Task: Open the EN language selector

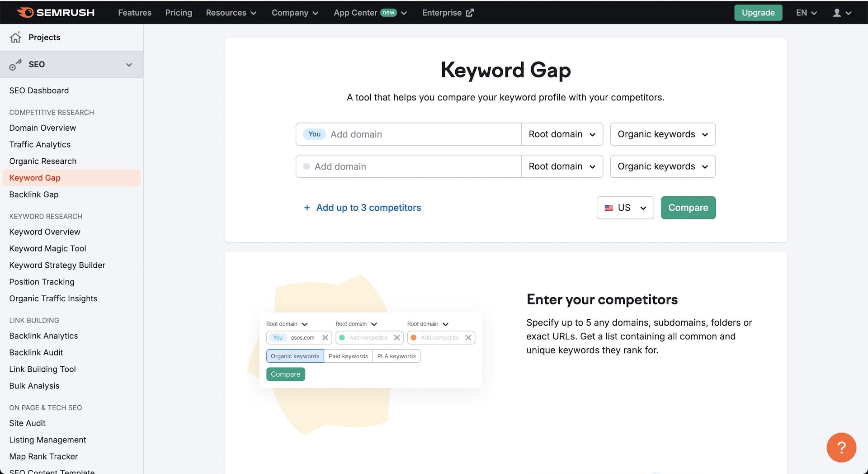Action: (807, 13)
